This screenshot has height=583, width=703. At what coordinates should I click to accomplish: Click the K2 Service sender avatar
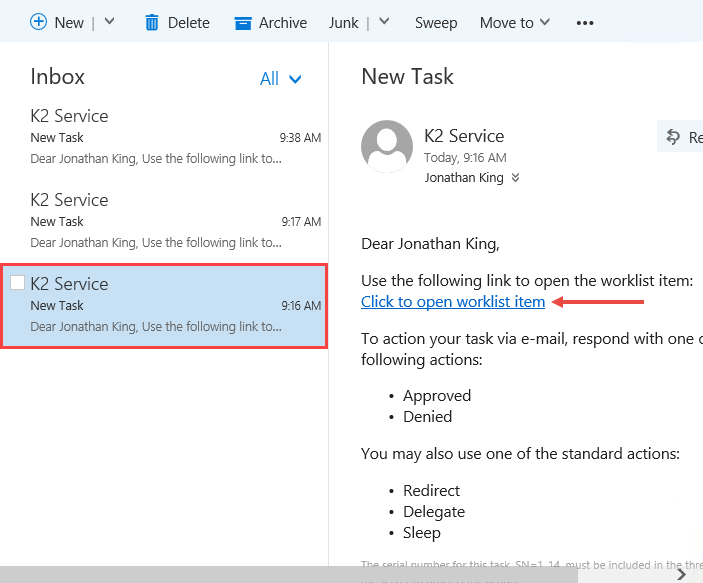(387, 146)
